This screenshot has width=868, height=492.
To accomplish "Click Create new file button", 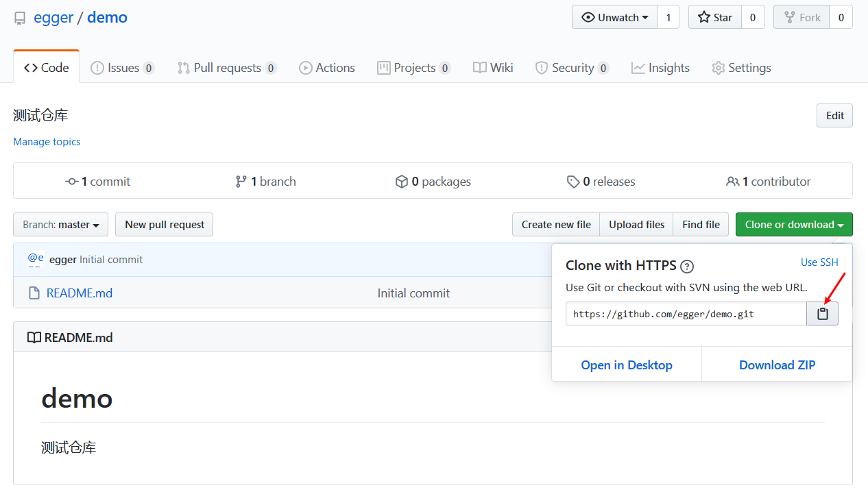I will point(556,225).
